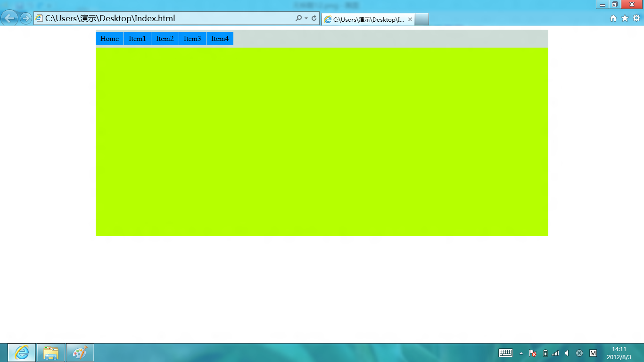
Task: Open Favorites with the star icon
Action: click(x=625, y=18)
